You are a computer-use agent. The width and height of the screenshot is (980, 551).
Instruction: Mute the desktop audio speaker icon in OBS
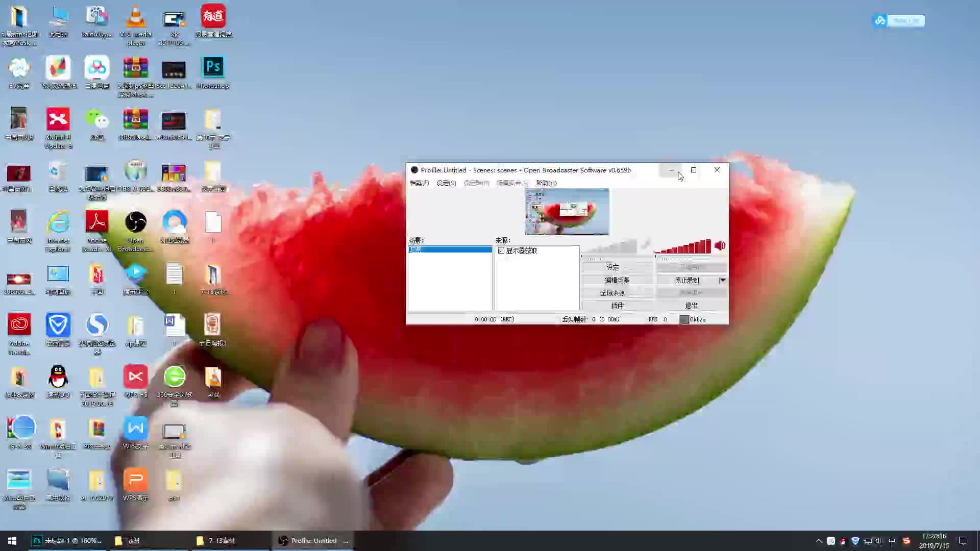coord(720,246)
